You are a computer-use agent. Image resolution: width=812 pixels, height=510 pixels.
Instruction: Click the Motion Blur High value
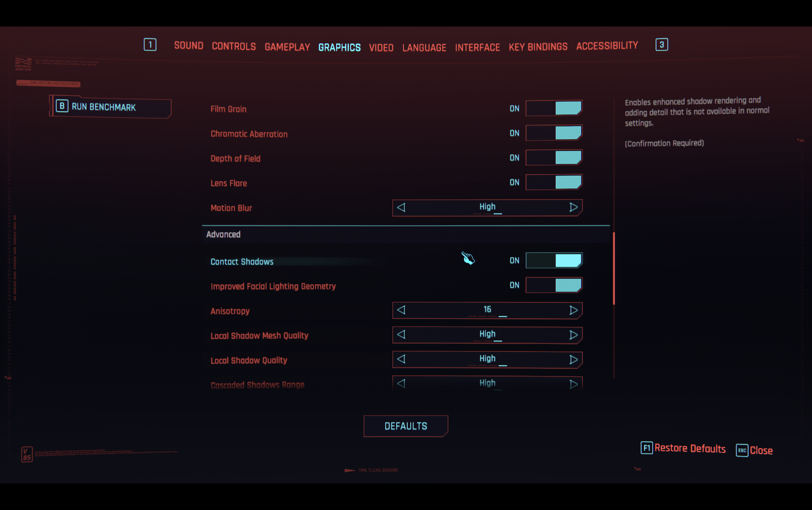pos(487,206)
